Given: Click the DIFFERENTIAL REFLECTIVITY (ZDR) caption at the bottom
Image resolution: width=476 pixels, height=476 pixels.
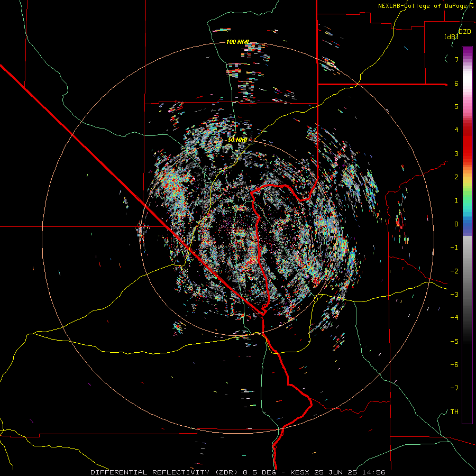Looking at the screenshot, I should pos(238,472).
